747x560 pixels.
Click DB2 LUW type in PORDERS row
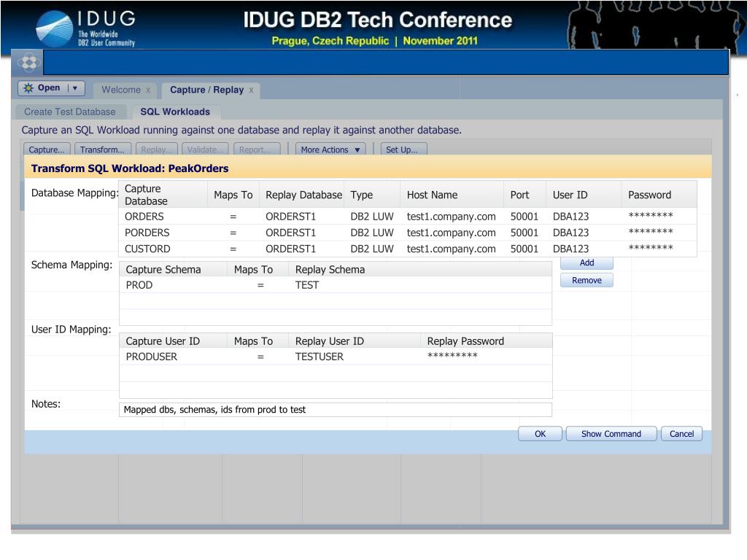pos(372,233)
